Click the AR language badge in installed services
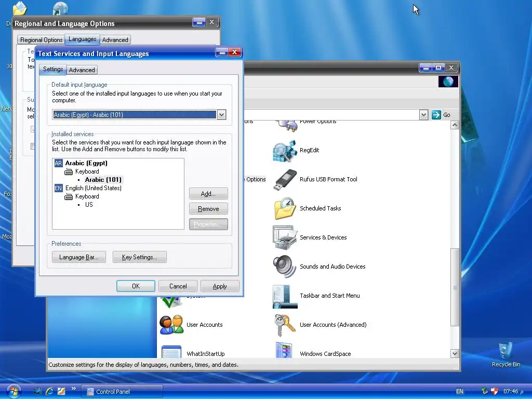 tap(58, 163)
